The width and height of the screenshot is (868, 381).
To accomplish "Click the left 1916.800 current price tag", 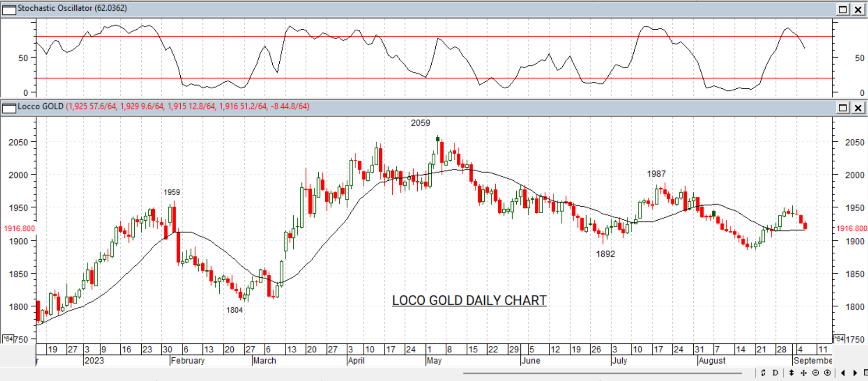I will point(19,229).
